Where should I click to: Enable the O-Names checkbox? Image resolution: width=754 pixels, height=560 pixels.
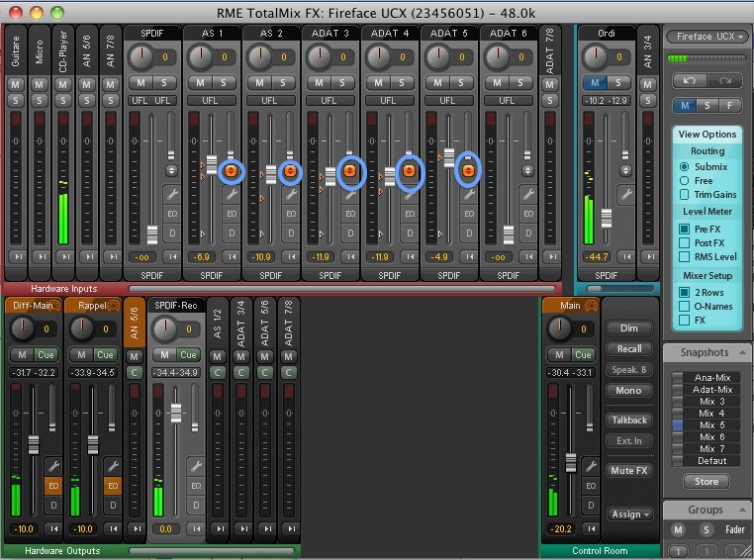coord(684,306)
